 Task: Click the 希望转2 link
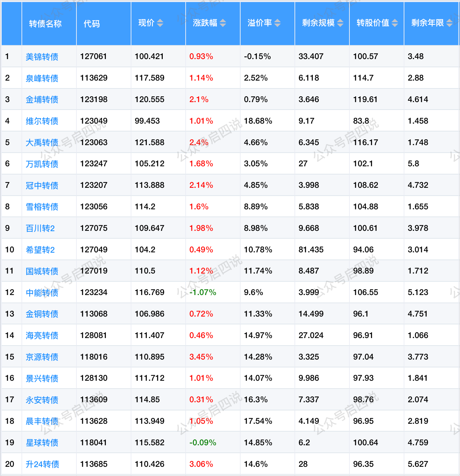click(x=40, y=250)
